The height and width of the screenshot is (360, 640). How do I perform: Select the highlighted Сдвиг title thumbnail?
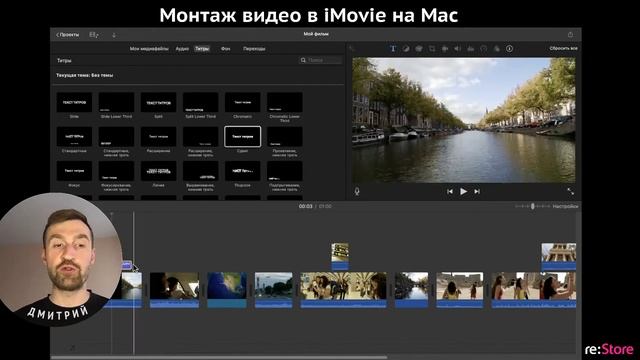point(242,136)
